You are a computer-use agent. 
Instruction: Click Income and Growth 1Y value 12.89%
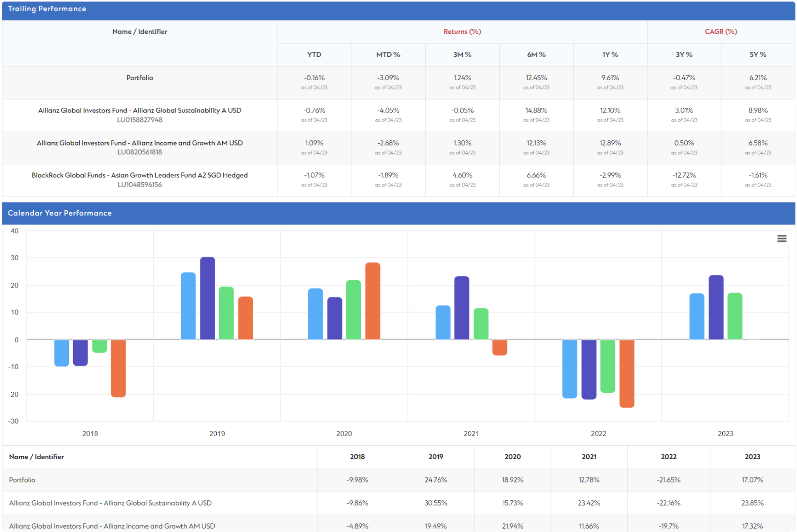pyautogui.click(x=610, y=143)
